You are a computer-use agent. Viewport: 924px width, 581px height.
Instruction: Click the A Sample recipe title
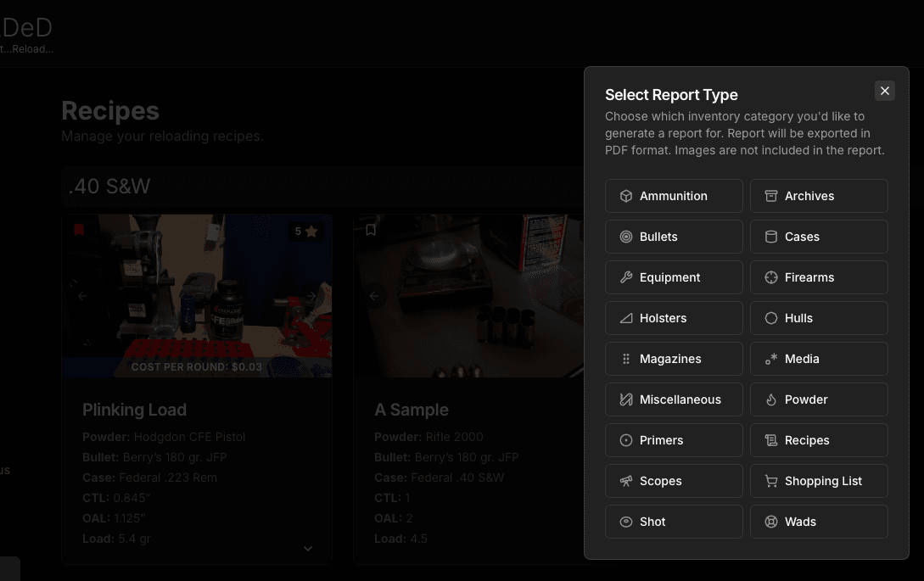tap(412, 411)
